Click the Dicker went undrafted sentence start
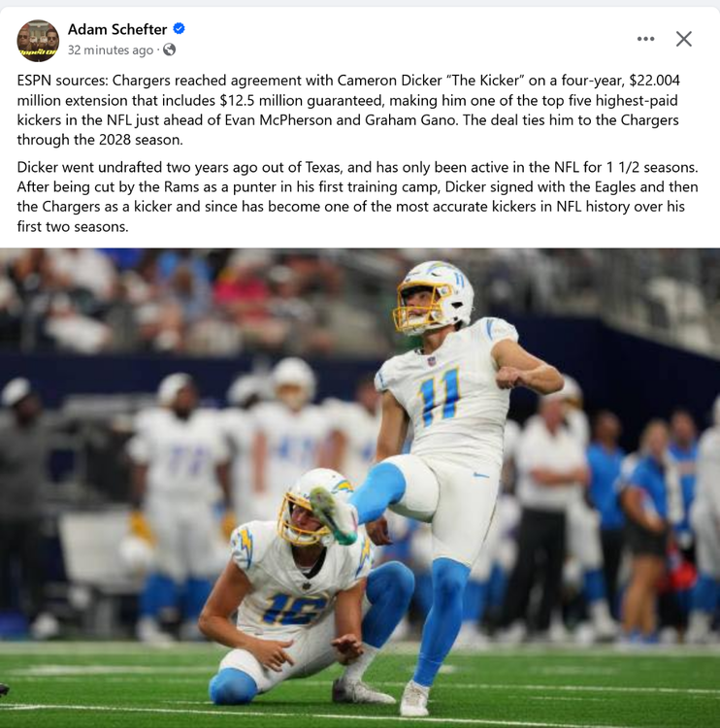Viewport: 720px width, 728px height. tap(90, 167)
